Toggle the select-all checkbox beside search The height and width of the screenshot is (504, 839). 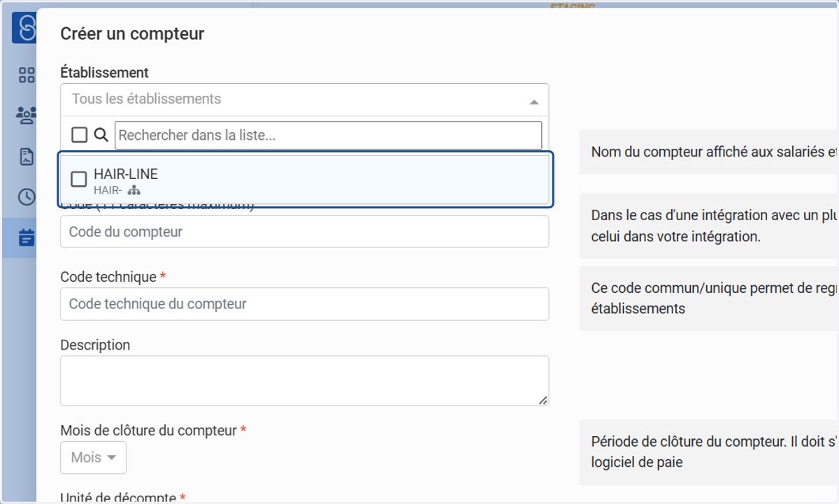coord(80,135)
